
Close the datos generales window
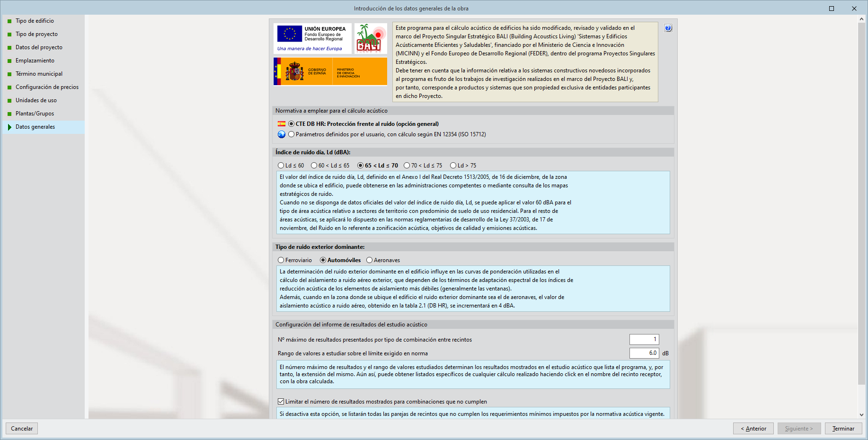(854, 9)
